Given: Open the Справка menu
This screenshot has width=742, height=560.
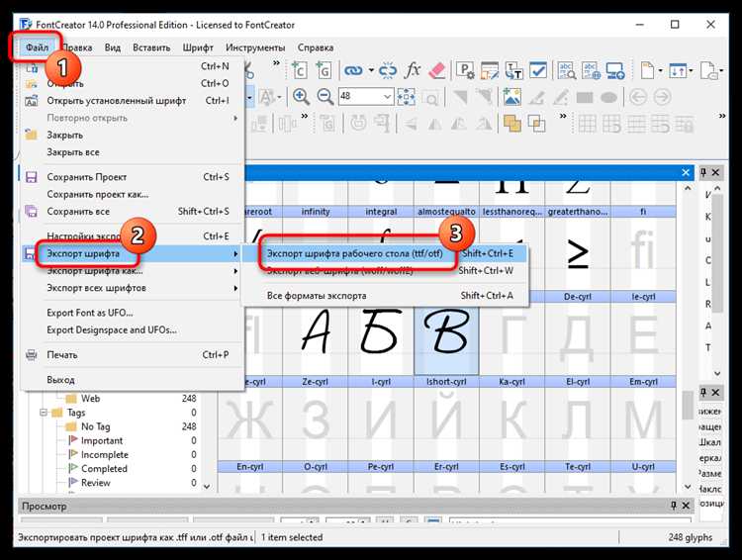Looking at the screenshot, I should [316, 47].
